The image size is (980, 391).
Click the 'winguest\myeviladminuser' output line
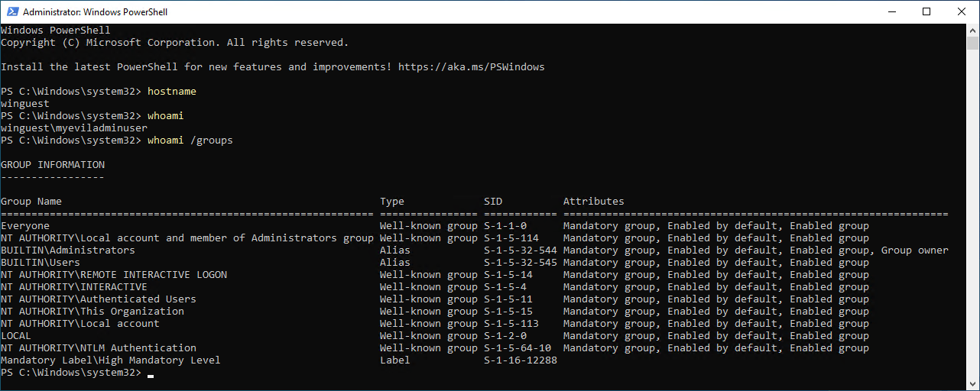73,128
